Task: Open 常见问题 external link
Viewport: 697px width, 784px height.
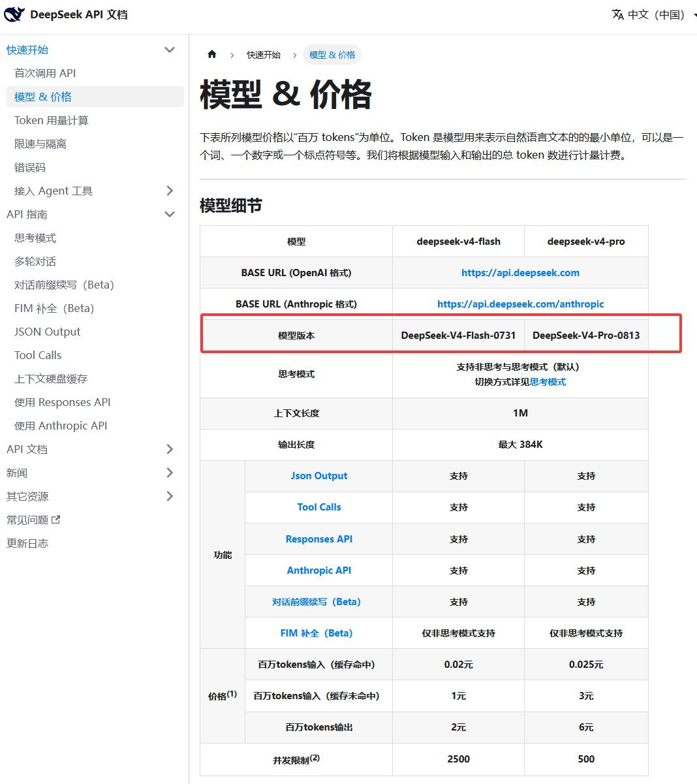Action: coord(33,520)
